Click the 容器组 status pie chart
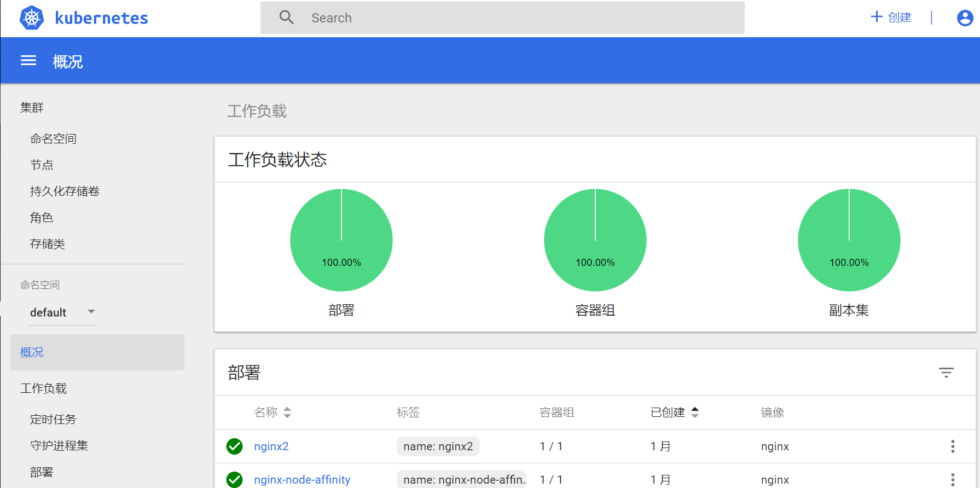The height and width of the screenshot is (488, 980). [x=595, y=240]
